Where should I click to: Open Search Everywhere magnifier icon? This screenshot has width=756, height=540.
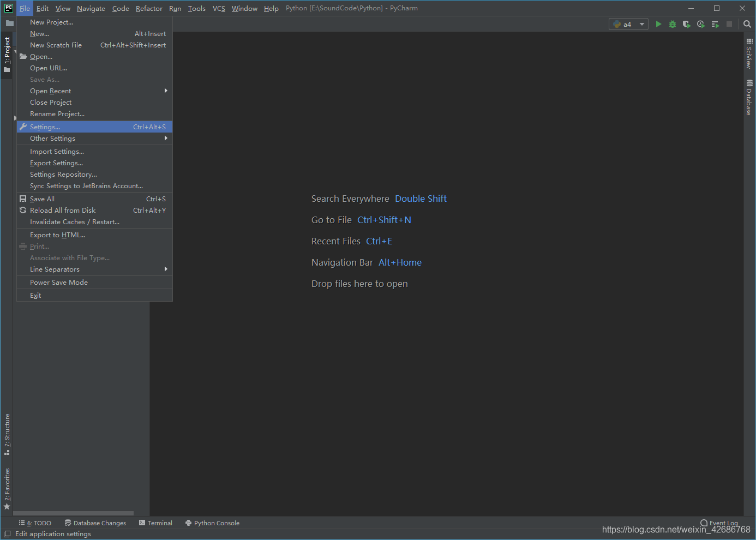747,24
